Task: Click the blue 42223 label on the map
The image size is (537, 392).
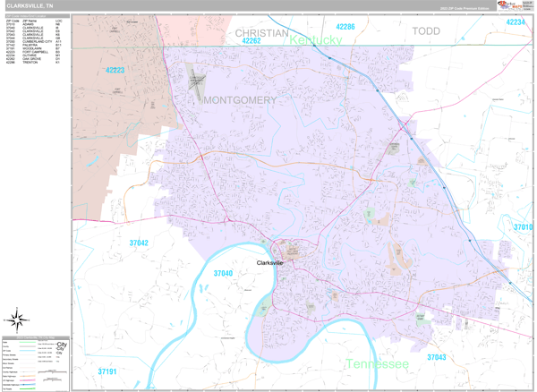Action: [115, 70]
